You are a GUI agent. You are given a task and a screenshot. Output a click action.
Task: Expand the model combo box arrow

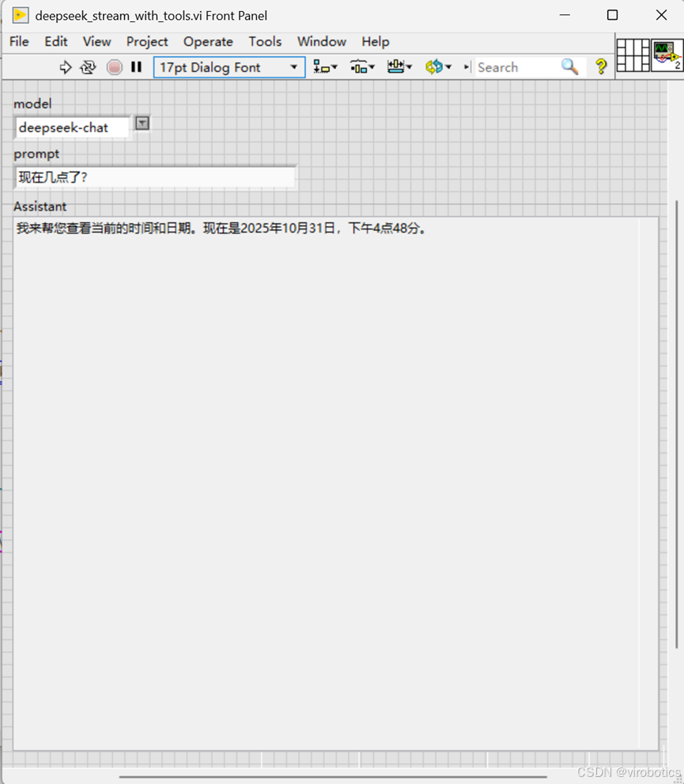pyautogui.click(x=142, y=123)
